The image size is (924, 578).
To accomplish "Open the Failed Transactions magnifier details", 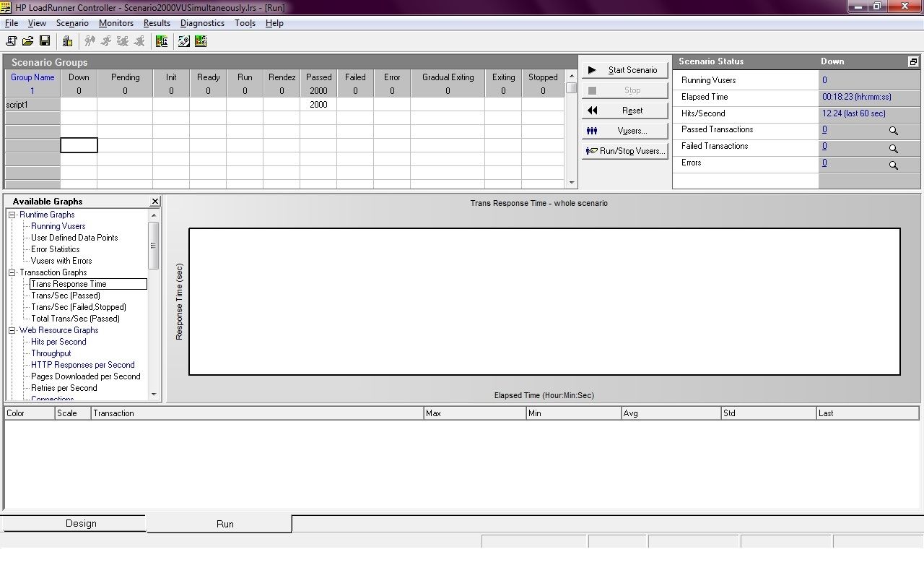I will coord(893,148).
